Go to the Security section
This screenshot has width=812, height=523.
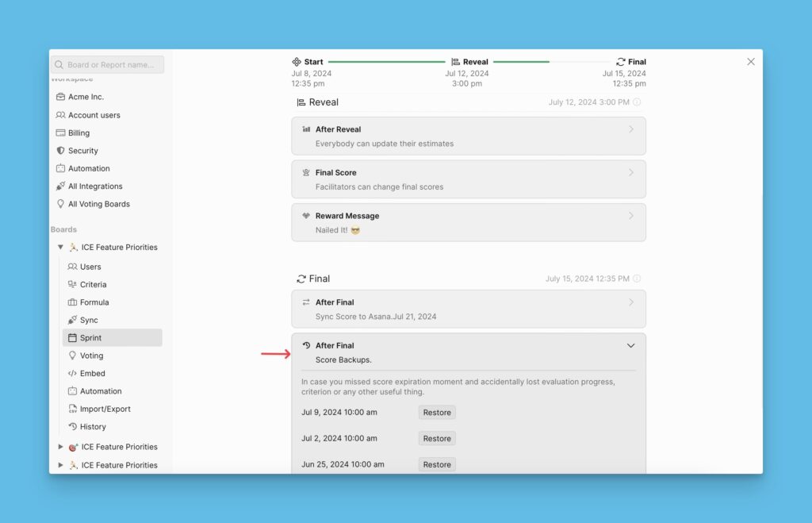pyautogui.click(x=61, y=150)
